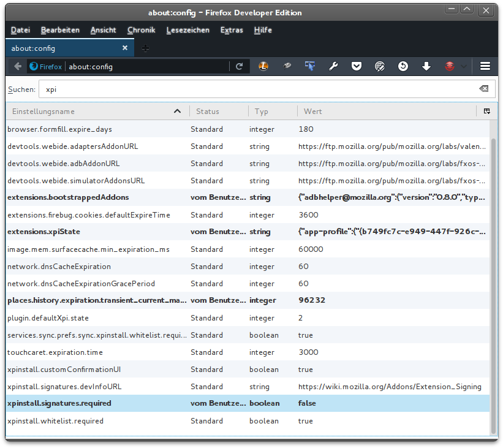Viewport: 503px width, 448px height.
Task: Toggle sort arrow on Einstellungsname column
Action: click(177, 111)
